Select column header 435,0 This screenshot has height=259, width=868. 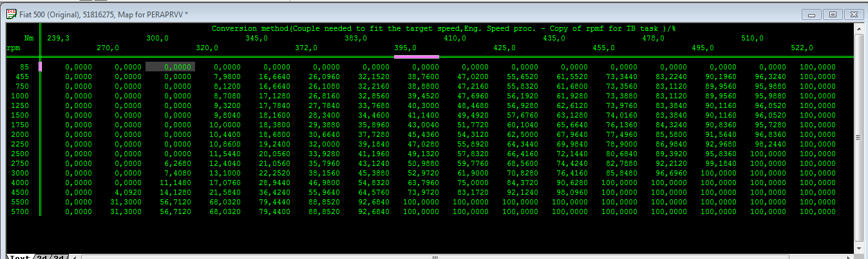(x=554, y=38)
